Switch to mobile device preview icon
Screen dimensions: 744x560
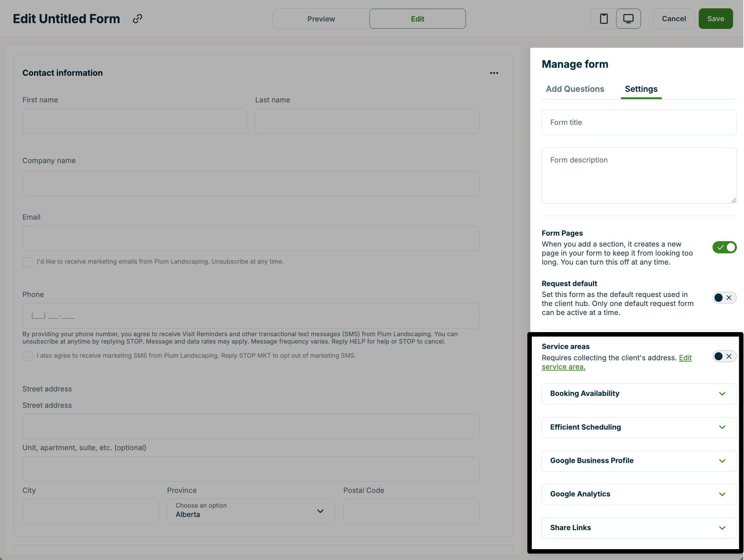[603, 19]
